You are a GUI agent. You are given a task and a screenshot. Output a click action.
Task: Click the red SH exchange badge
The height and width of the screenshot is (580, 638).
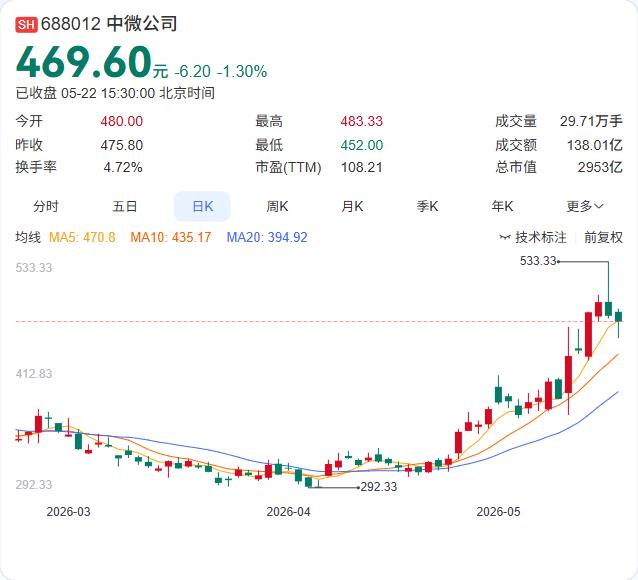pyautogui.click(x=26, y=24)
